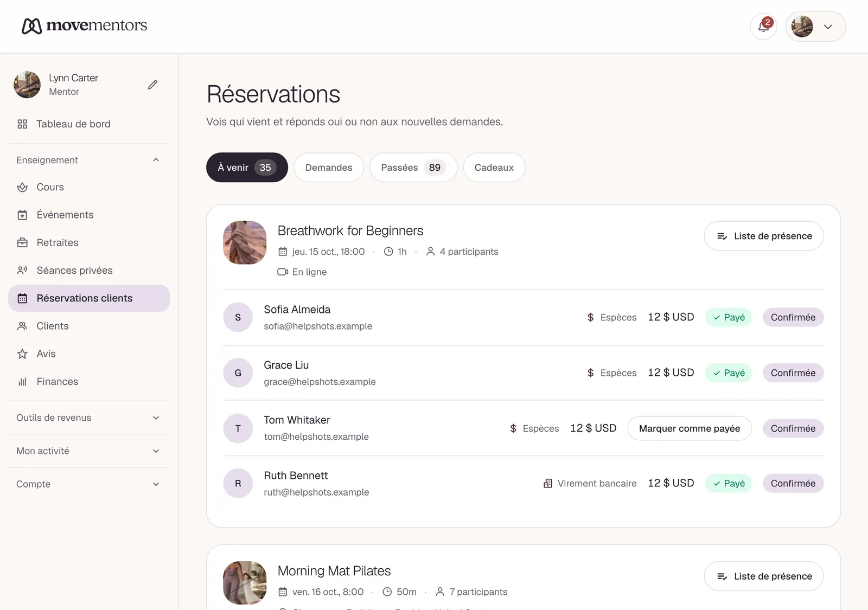
Task: Click the Retraites briefcase icon
Action: click(x=22, y=243)
